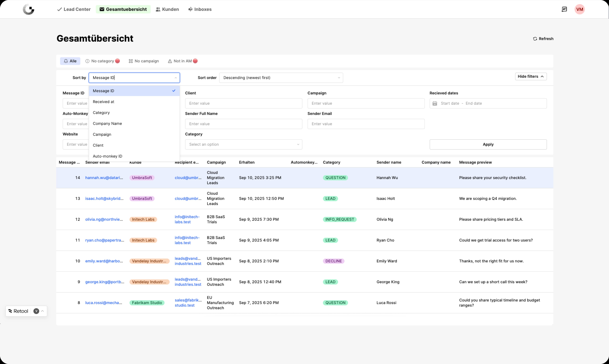
Task: Click the app logo icon
Action: coord(28,9)
